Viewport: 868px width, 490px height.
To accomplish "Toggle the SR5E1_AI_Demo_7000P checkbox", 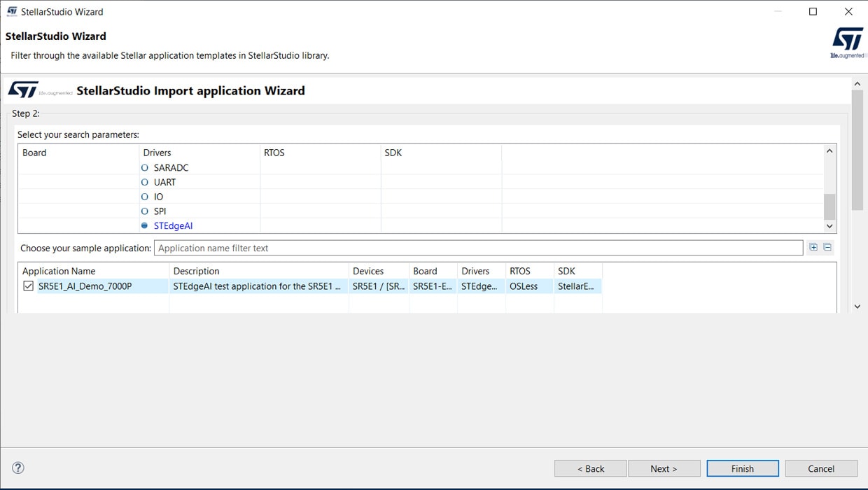I will pos(28,286).
